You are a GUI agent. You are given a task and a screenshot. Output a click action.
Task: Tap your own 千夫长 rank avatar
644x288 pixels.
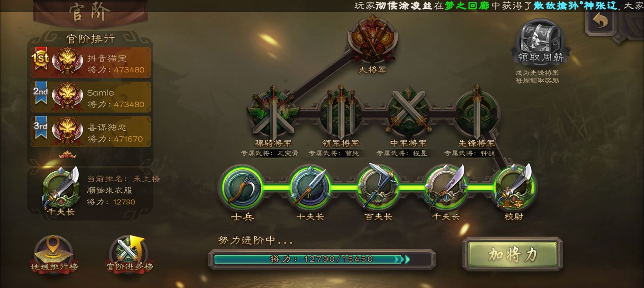(x=61, y=190)
